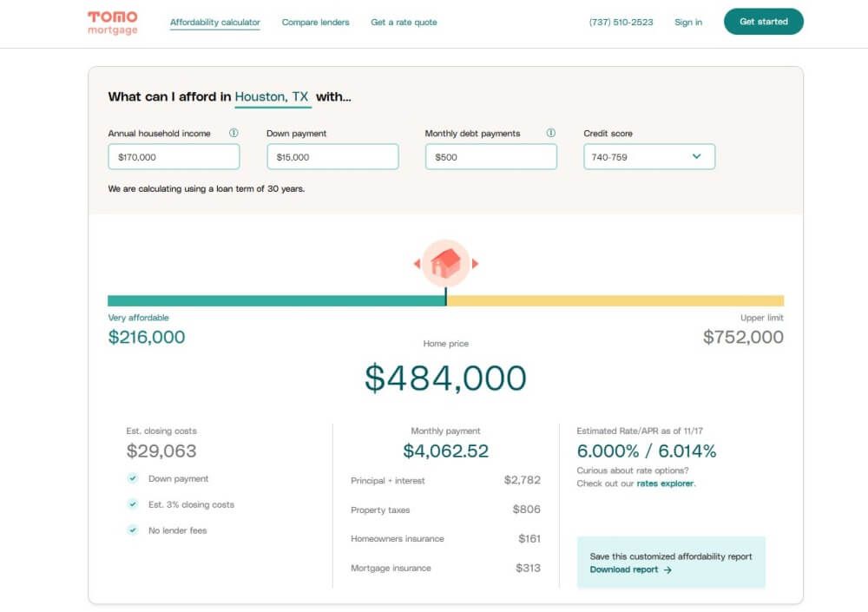Viewport: 868px width, 612px height.
Task: Click the right arrow beside the house marker
Action: coord(476,262)
